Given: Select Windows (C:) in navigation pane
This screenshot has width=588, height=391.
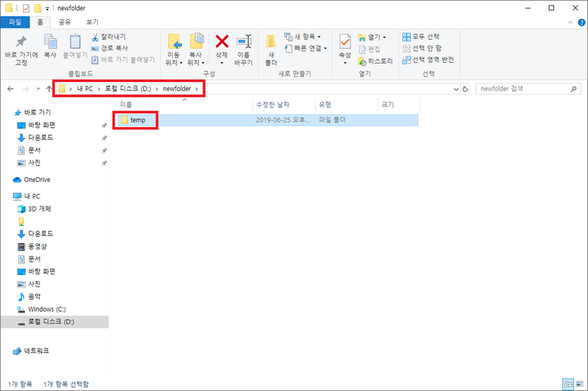Looking at the screenshot, I should (52, 308).
